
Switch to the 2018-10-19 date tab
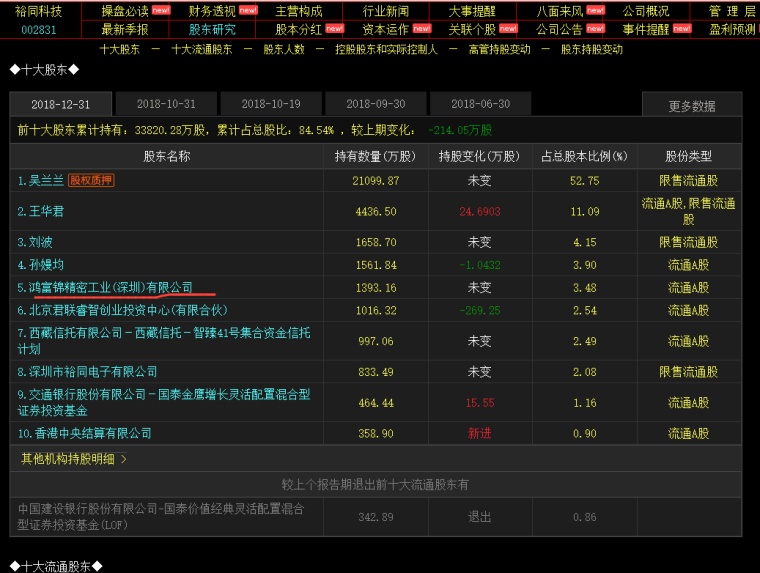click(x=271, y=104)
